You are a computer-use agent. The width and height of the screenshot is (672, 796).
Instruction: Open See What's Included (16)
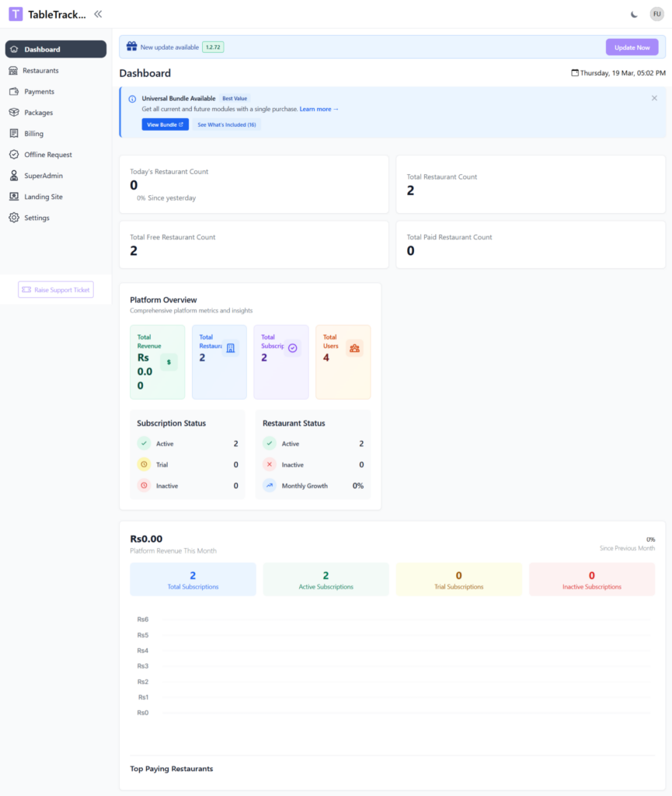click(227, 124)
